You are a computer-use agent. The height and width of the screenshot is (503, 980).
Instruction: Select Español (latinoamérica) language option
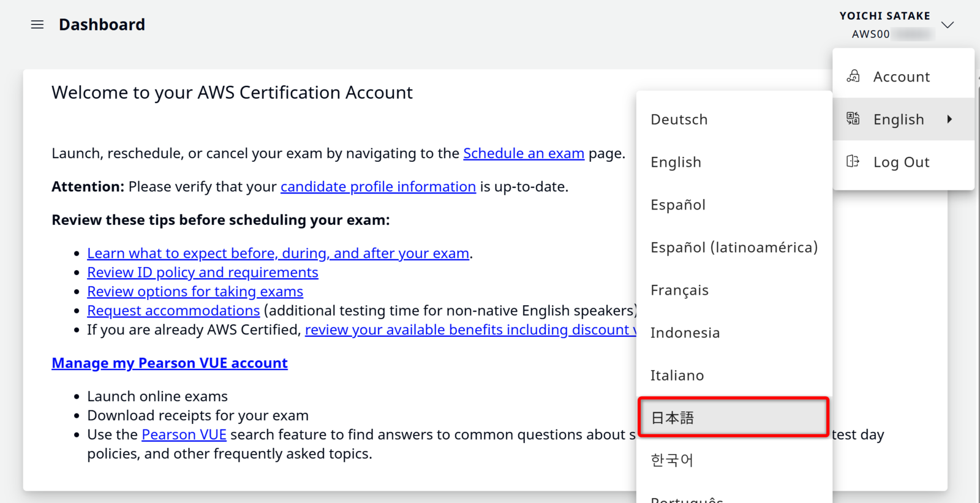point(734,248)
